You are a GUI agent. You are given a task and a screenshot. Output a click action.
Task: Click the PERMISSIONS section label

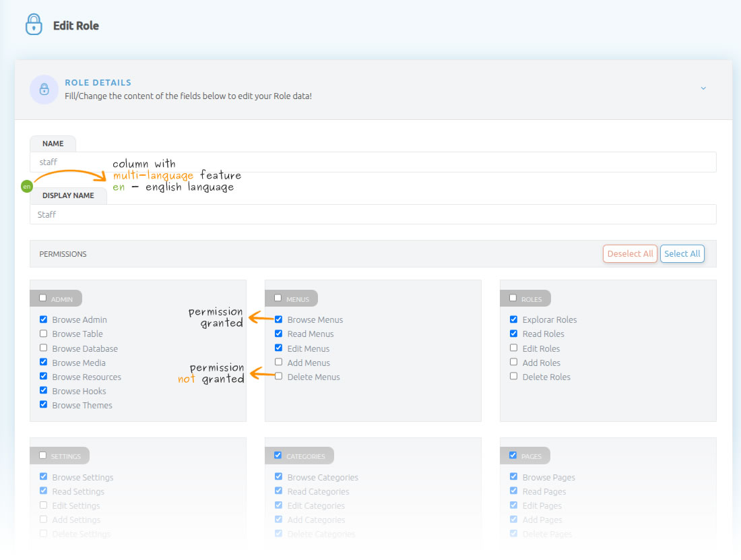point(63,254)
